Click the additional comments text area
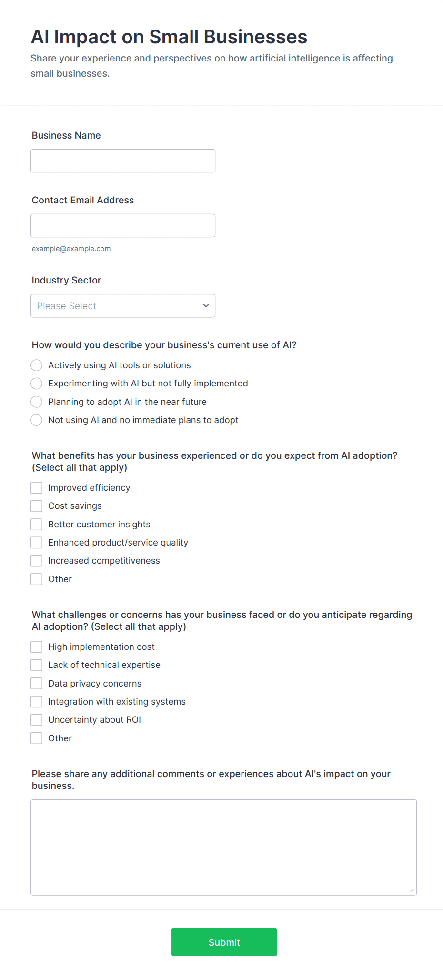This screenshot has height=980, width=443. click(x=223, y=847)
